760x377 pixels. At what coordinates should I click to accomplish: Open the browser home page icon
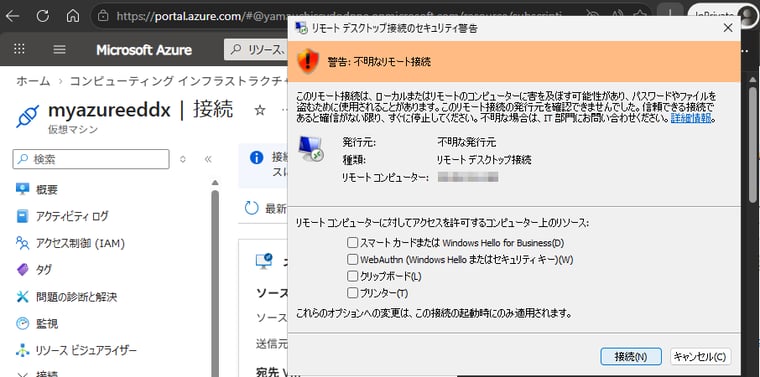[x=73, y=16]
